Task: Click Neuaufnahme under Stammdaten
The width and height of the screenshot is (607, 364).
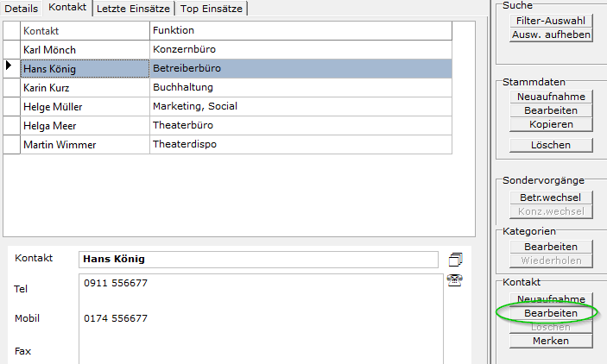Action: (x=550, y=97)
